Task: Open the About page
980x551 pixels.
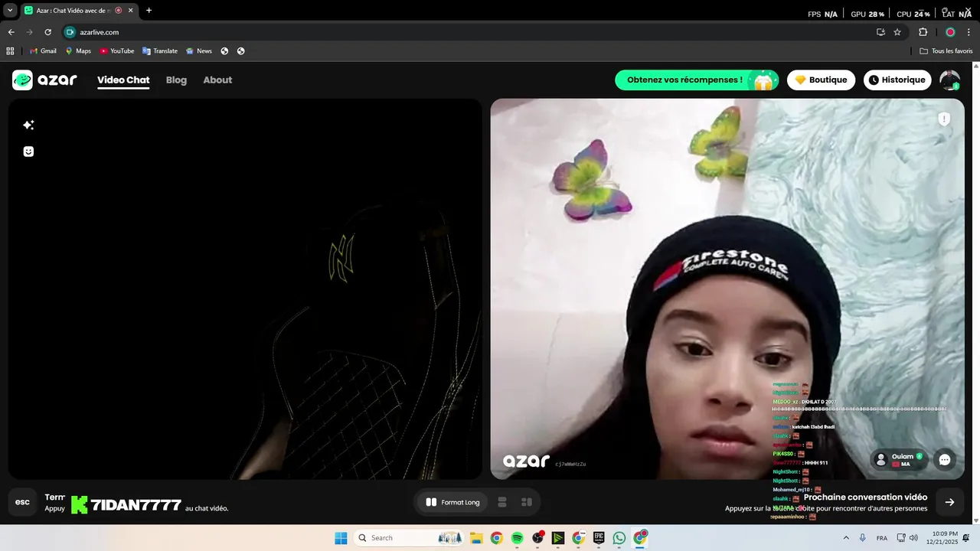Action: click(217, 80)
